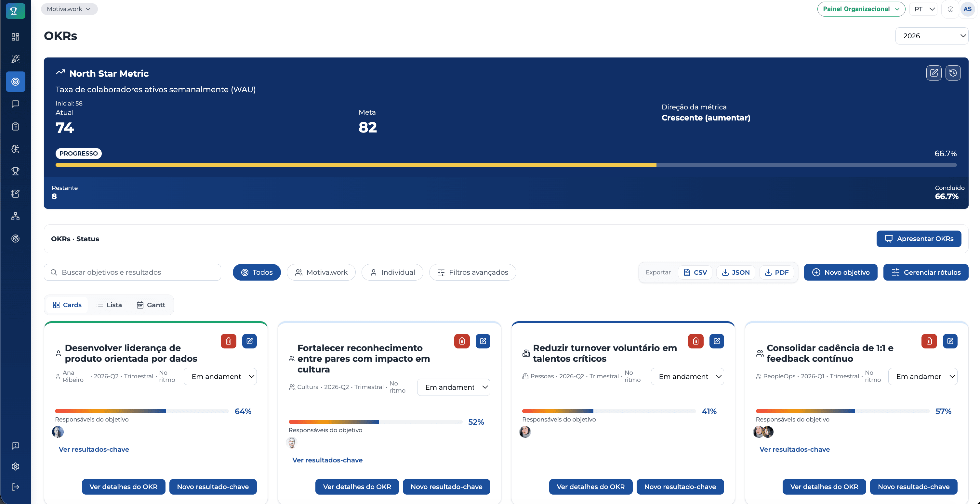Image resolution: width=980 pixels, height=504 pixels.
Task: Click the Apresentar OKRs button
Action: (x=919, y=239)
